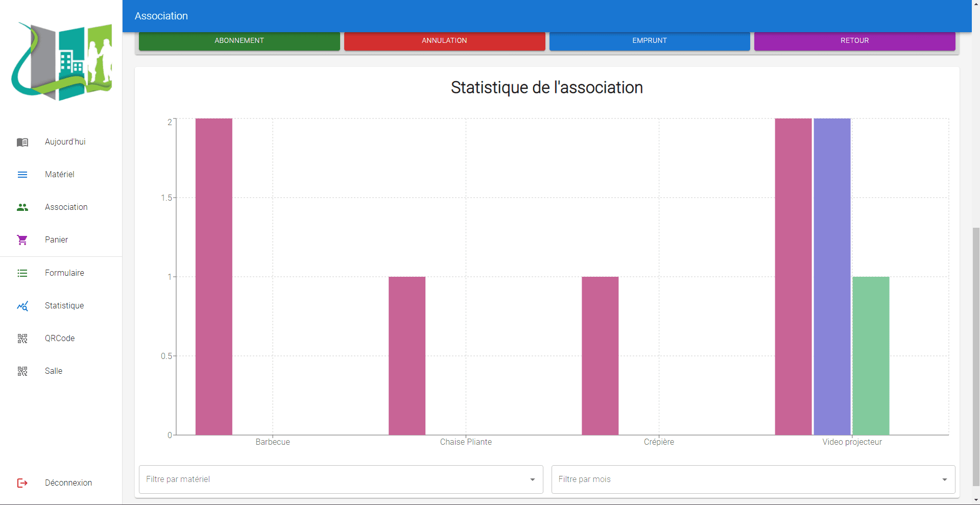Click the green Video projecteur bar
980x505 pixels.
click(x=871, y=355)
